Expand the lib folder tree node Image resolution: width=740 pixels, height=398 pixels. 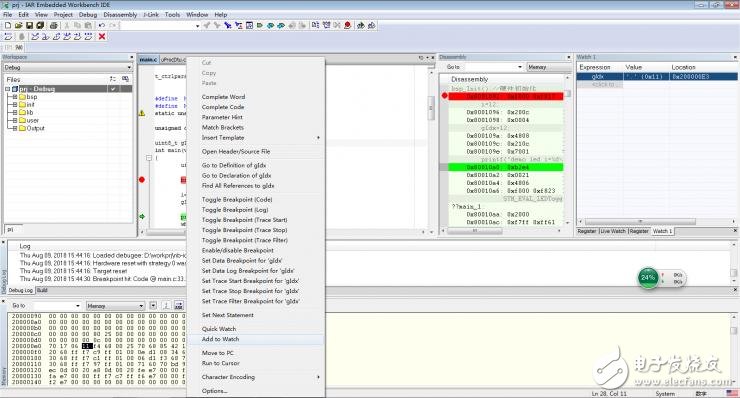click(x=15, y=112)
